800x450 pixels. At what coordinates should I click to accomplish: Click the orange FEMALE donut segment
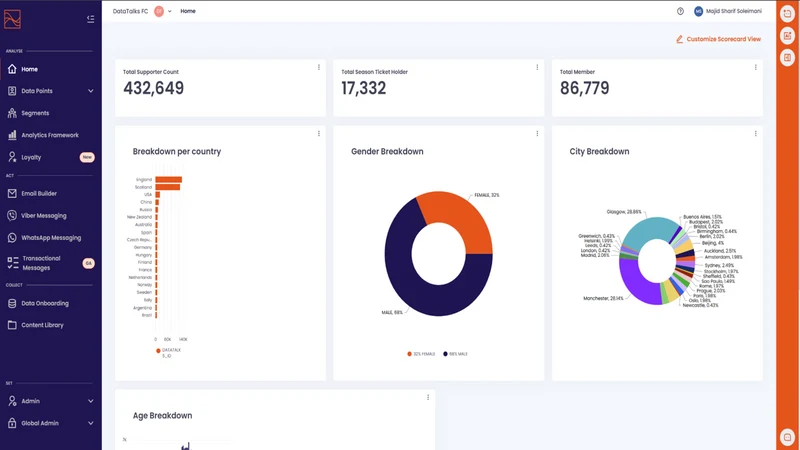[459, 216]
